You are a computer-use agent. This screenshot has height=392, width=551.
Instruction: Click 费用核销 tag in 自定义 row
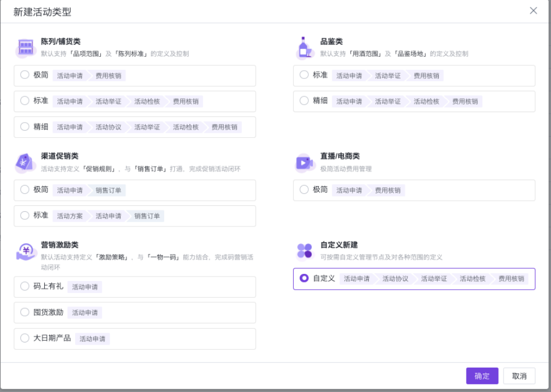click(511, 279)
